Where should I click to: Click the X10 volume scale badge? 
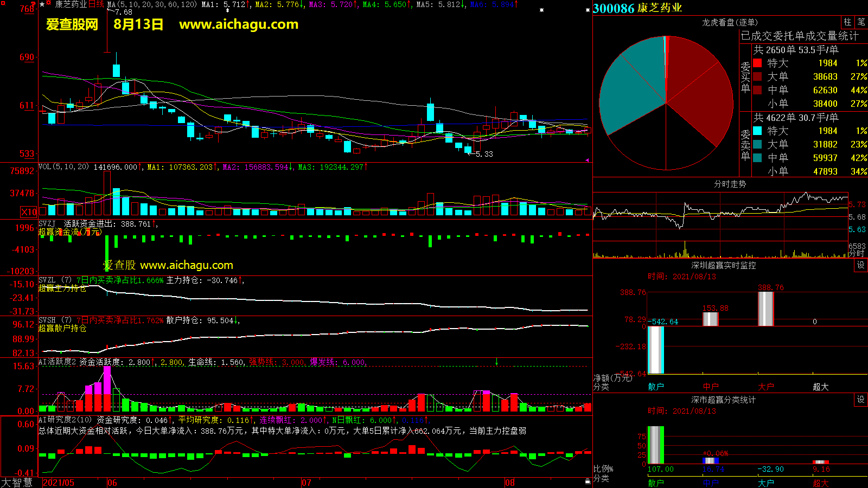(29, 212)
